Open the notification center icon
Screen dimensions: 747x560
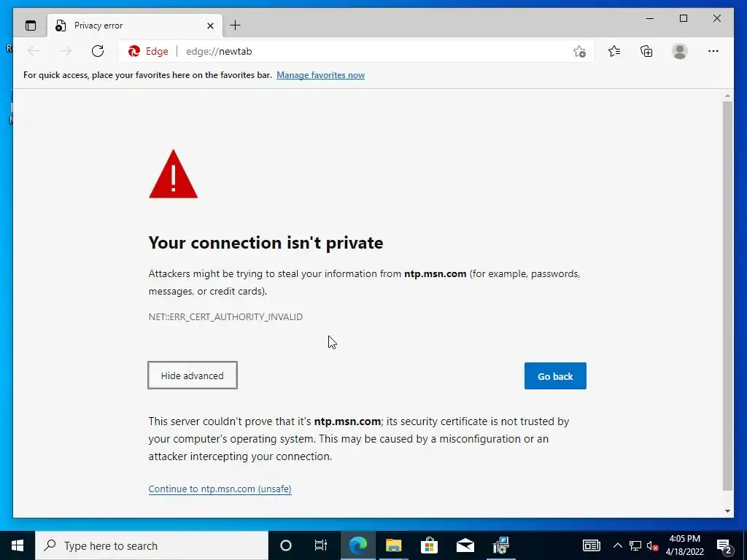point(724,546)
